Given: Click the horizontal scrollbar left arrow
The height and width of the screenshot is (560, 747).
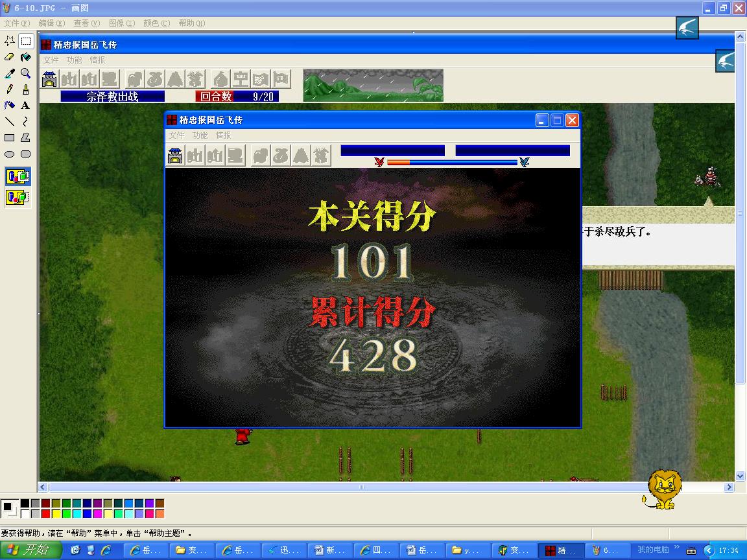Looking at the screenshot, I should pos(43,487).
